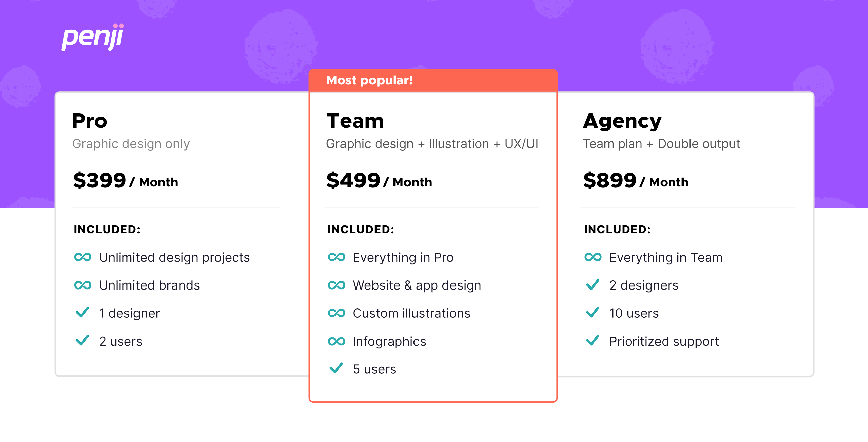Image resolution: width=868 pixels, height=442 pixels.
Task: Click the $899 / Month price
Action: [635, 181]
